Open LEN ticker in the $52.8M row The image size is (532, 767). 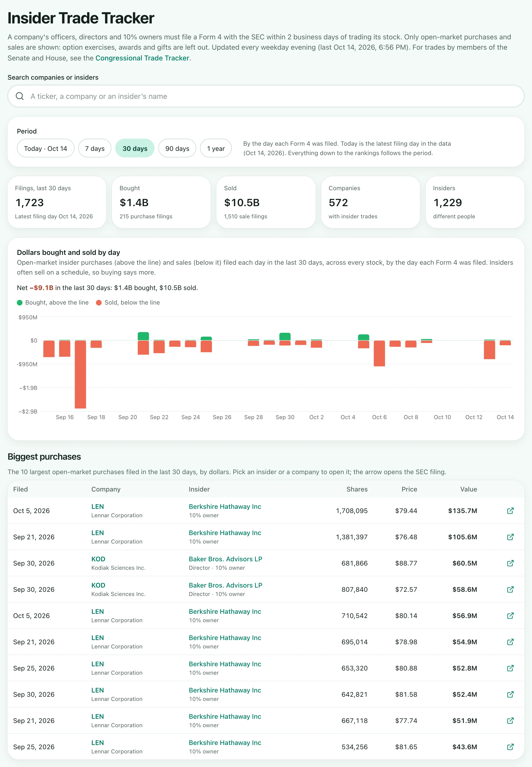point(97,664)
